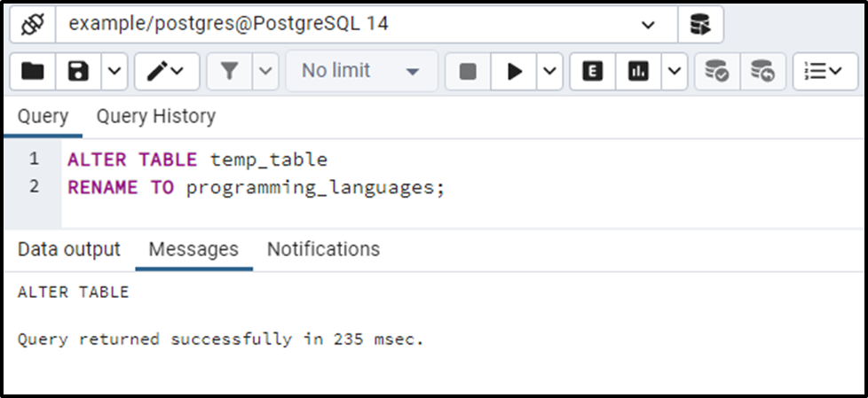This screenshot has height=398, width=868.
Task: Switch to the Notifications tab
Action: pos(323,249)
